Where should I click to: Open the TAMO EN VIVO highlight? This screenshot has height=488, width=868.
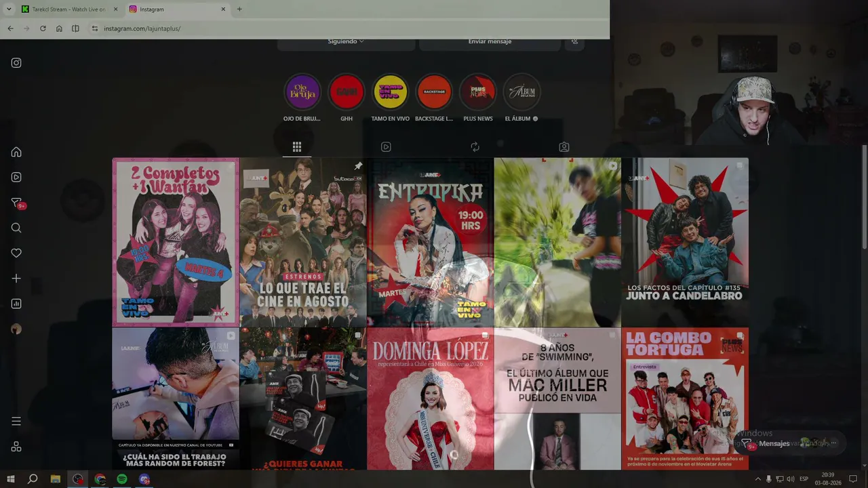point(391,91)
